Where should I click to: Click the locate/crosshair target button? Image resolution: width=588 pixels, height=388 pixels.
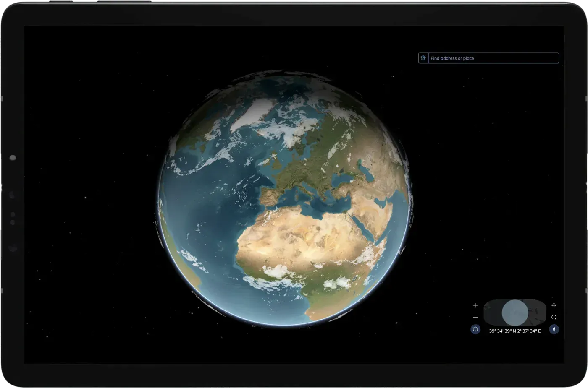click(475, 329)
